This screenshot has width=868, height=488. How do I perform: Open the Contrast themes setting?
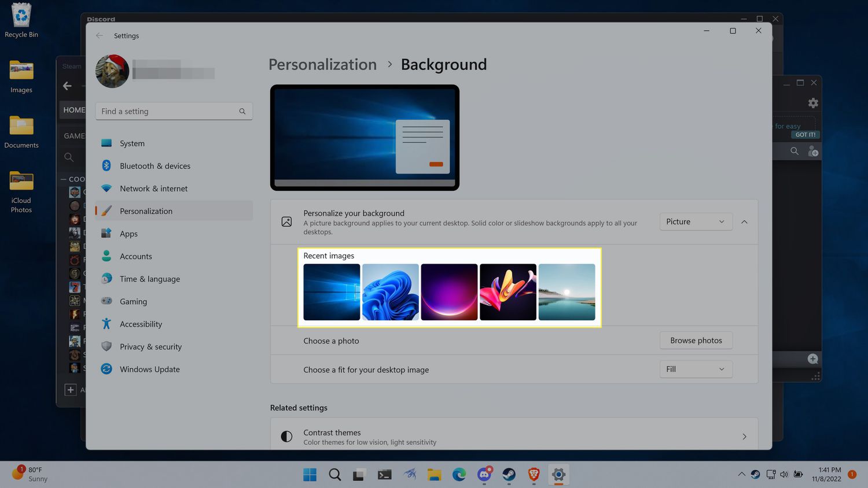pyautogui.click(x=514, y=437)
